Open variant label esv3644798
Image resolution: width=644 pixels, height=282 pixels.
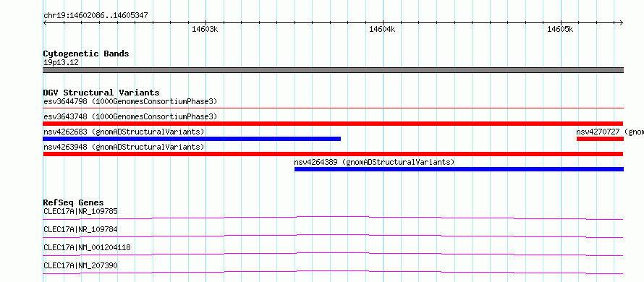point(130,101)
